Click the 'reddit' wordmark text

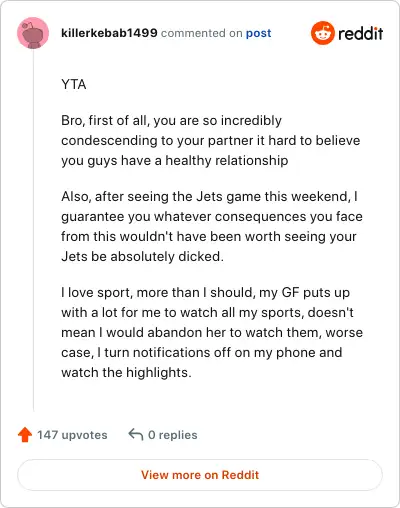click(x=360, y=33)
